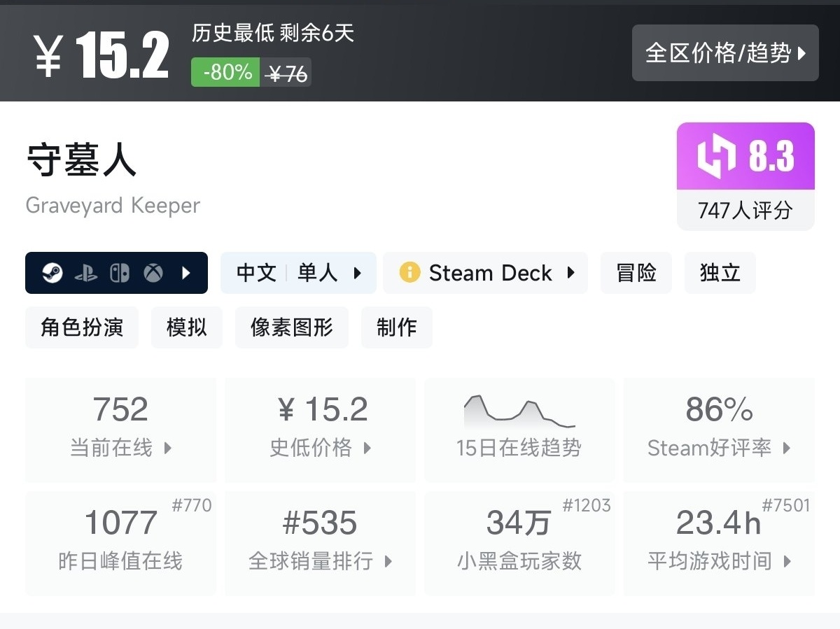Click the Xbox platform icon
Image resolution: width=840 pixels, height=629 pixels.
point(153,273)
